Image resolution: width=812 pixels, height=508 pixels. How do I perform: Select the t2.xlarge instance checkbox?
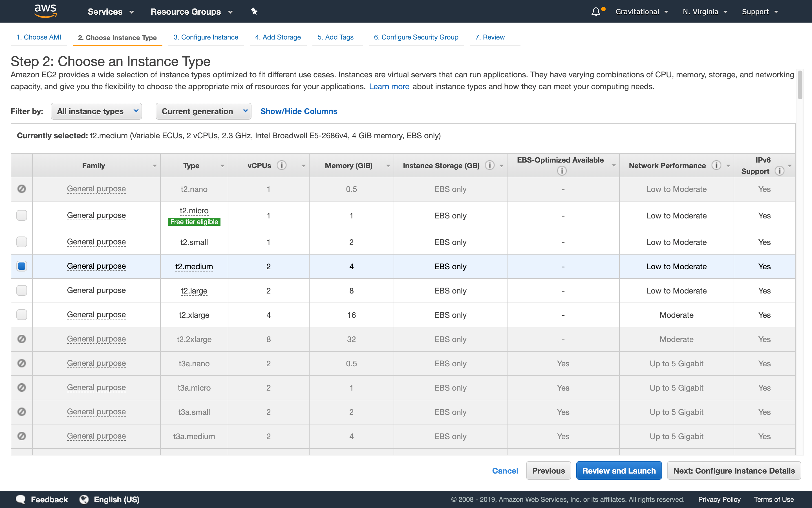click(22, 314)
